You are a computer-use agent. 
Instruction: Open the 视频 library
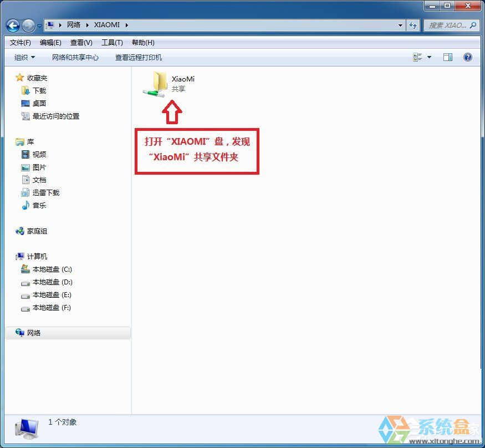click(x=39, y=154)
